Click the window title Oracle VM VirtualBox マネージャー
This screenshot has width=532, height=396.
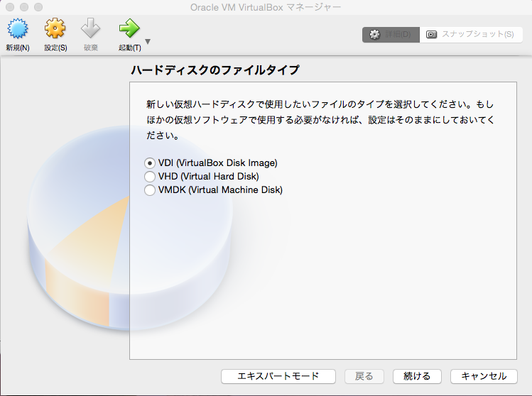[266, 7]
